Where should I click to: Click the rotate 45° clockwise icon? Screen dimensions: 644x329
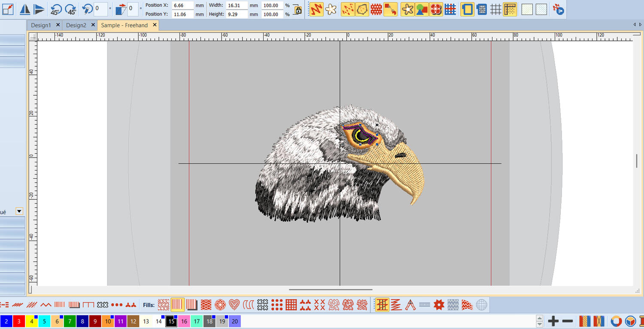(70, 9)
